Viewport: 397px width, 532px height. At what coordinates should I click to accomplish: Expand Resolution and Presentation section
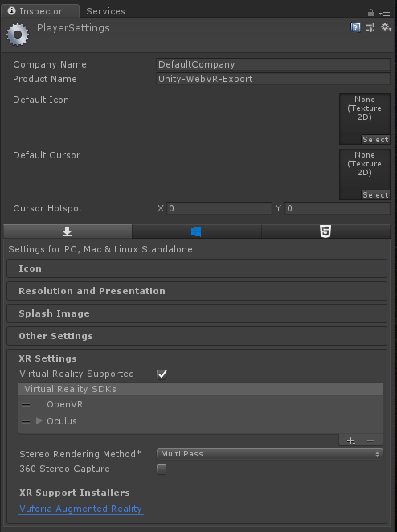[x=197, y=291]
